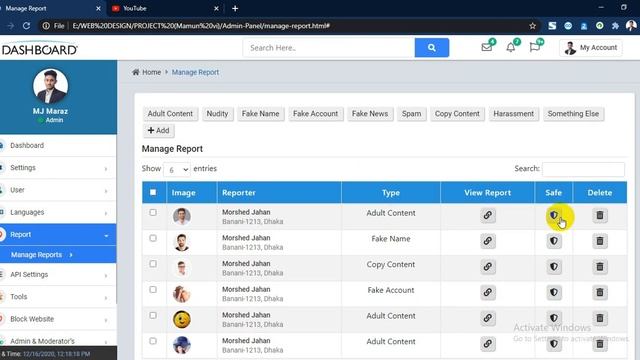
Task: Expand the API Settings sidebar menu
Action: pos(58,275)
